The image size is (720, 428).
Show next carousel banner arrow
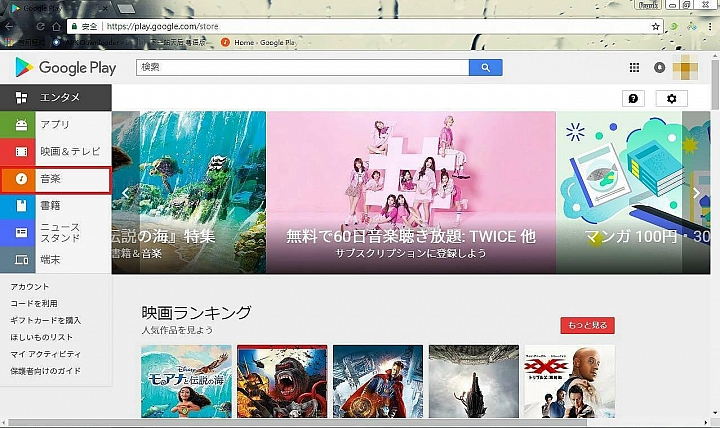696,193
